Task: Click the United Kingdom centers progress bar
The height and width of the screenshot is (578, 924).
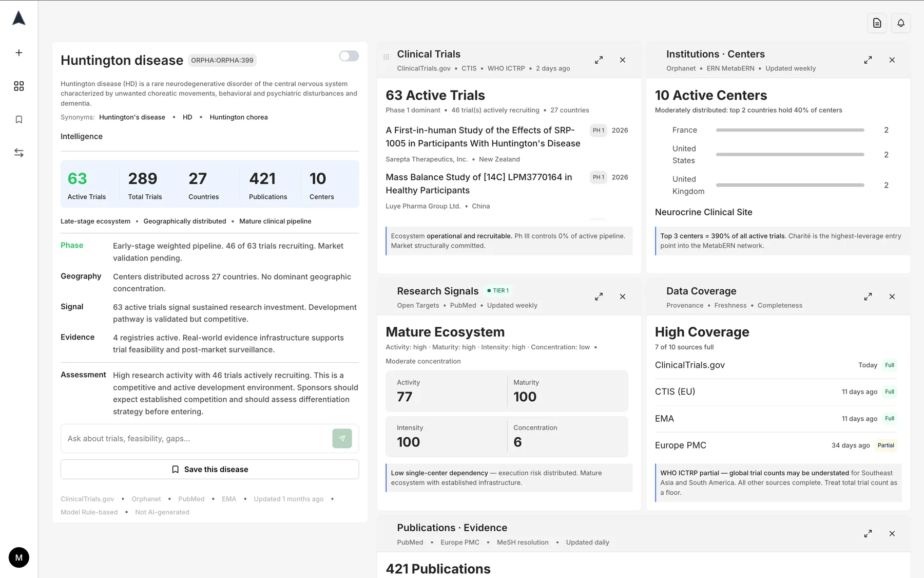Action: click(790, 185)
